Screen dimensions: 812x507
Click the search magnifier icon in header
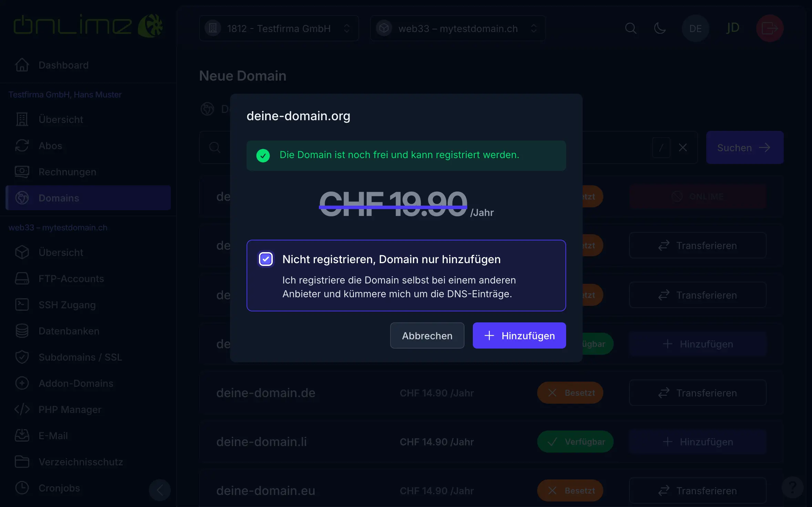click(x=631, y=28)
